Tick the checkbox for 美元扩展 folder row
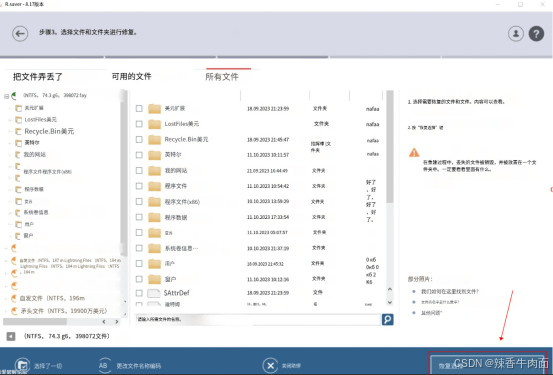 coord(139,108)
